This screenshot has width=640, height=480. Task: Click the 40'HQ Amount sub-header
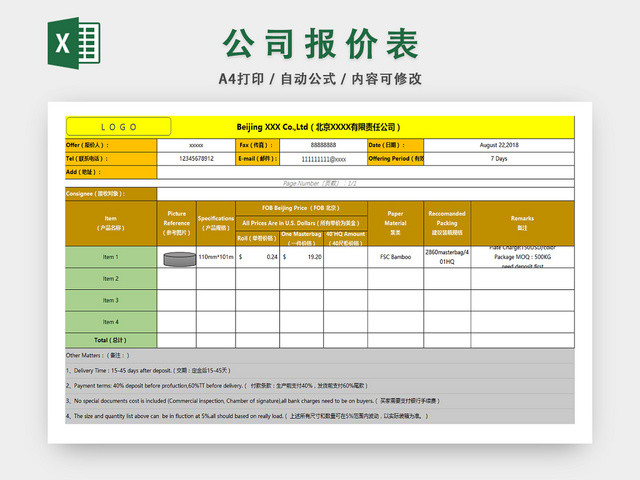pyautogui.click(x=345, y=238)
